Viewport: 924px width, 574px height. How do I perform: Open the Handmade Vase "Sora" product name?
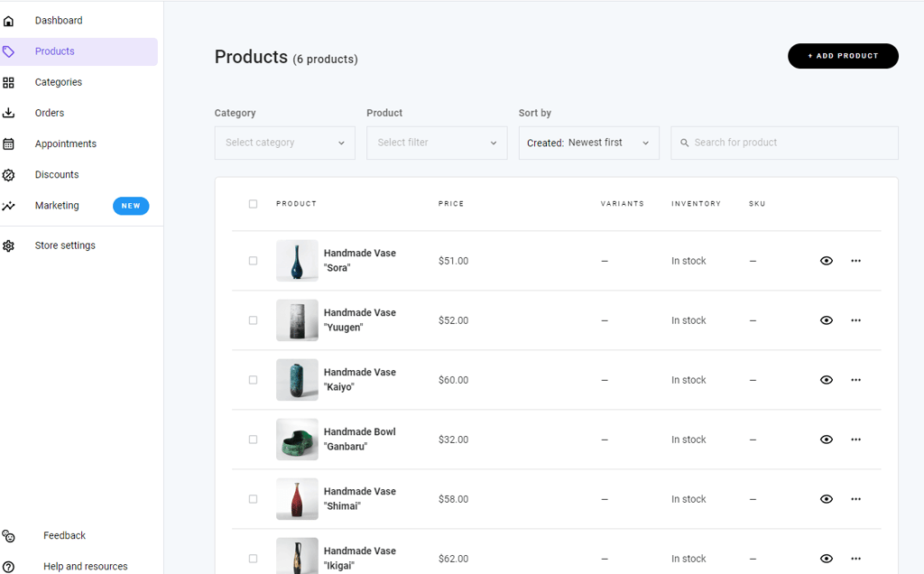(359, 261)
